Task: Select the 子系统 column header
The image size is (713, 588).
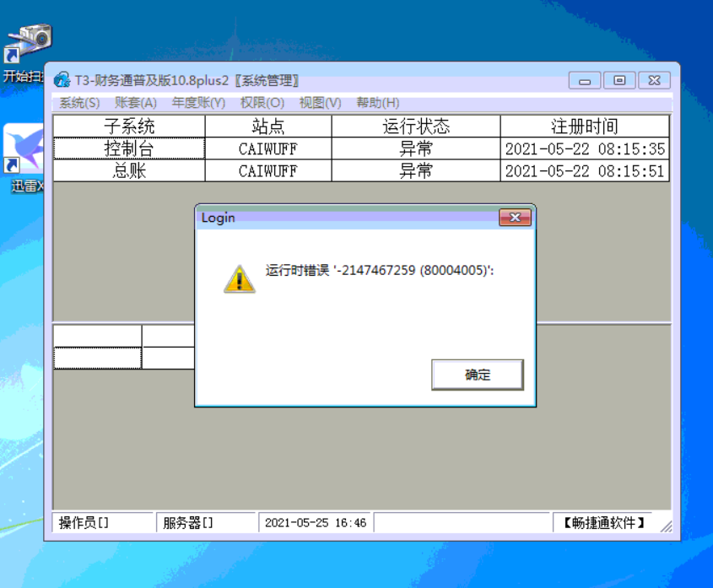Action: pos(129,126)
